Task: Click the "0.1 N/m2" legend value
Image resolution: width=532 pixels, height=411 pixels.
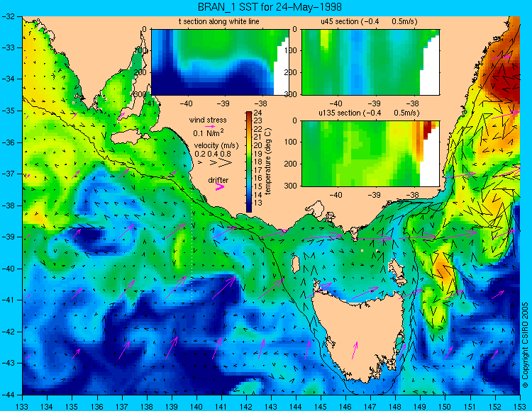Action: [x=209, y=133]
